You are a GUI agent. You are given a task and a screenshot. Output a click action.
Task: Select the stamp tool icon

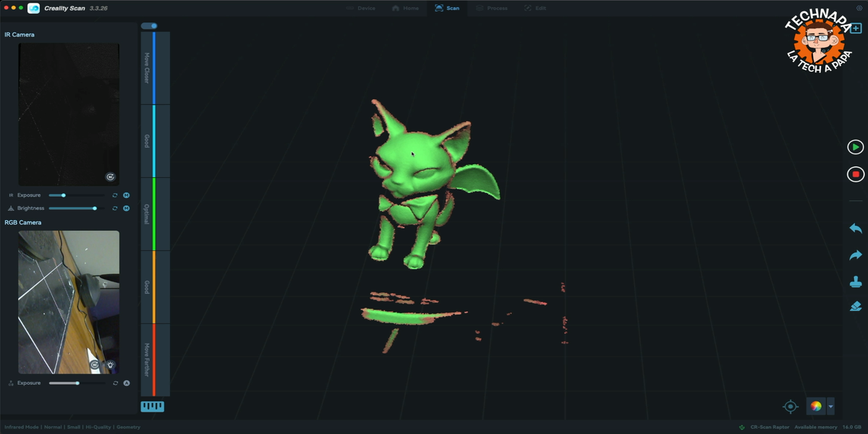[856, 281]
